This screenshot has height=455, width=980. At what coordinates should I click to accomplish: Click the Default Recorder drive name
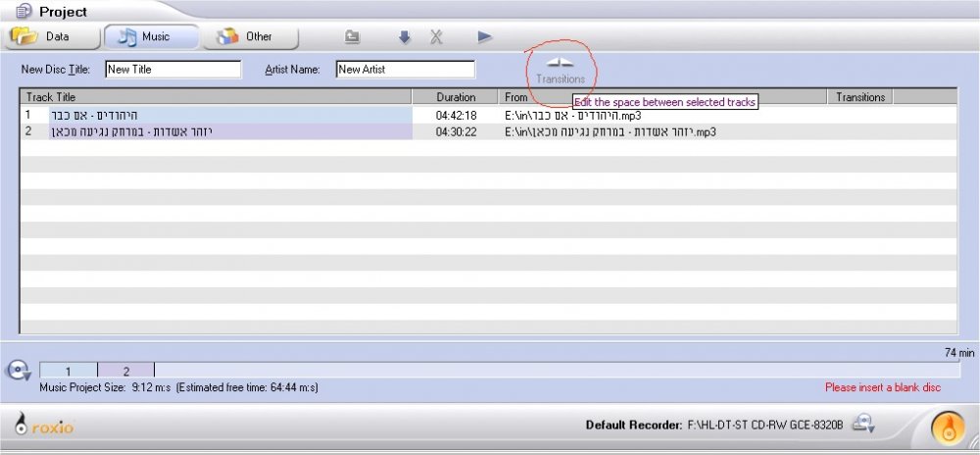pos(766,425)
